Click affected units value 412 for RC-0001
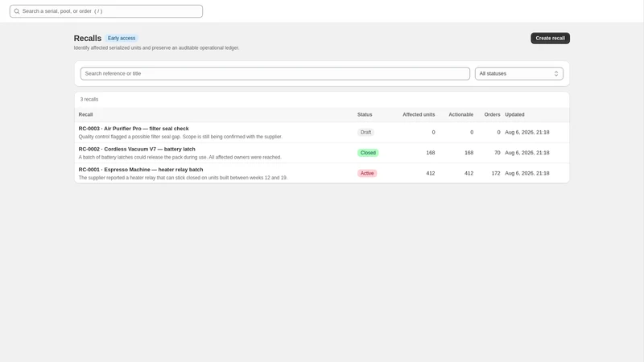 click(431, 173)
